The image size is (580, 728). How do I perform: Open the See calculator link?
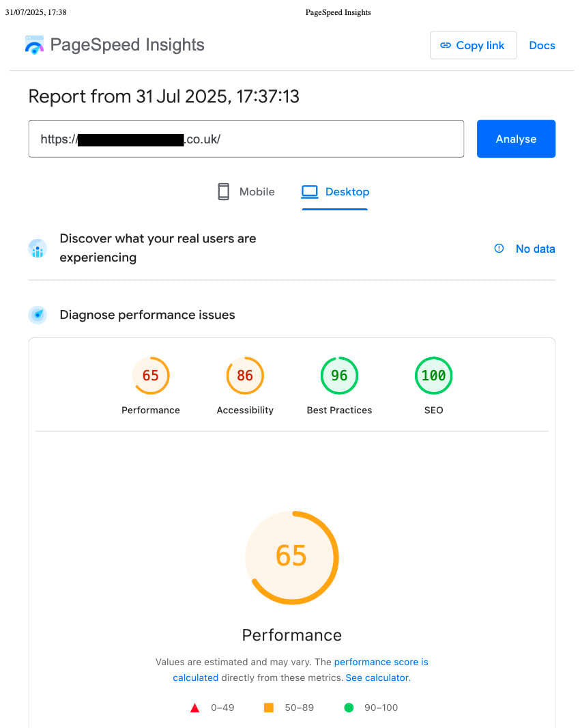click(378, 677)
